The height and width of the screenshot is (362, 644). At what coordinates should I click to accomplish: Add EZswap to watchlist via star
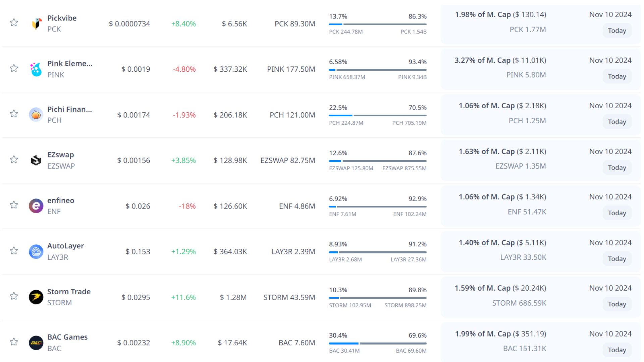coord(14,159)
